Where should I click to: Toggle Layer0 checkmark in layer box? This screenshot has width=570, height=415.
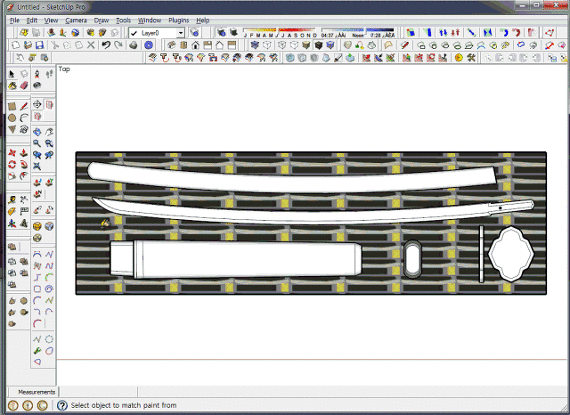(134, 33)
